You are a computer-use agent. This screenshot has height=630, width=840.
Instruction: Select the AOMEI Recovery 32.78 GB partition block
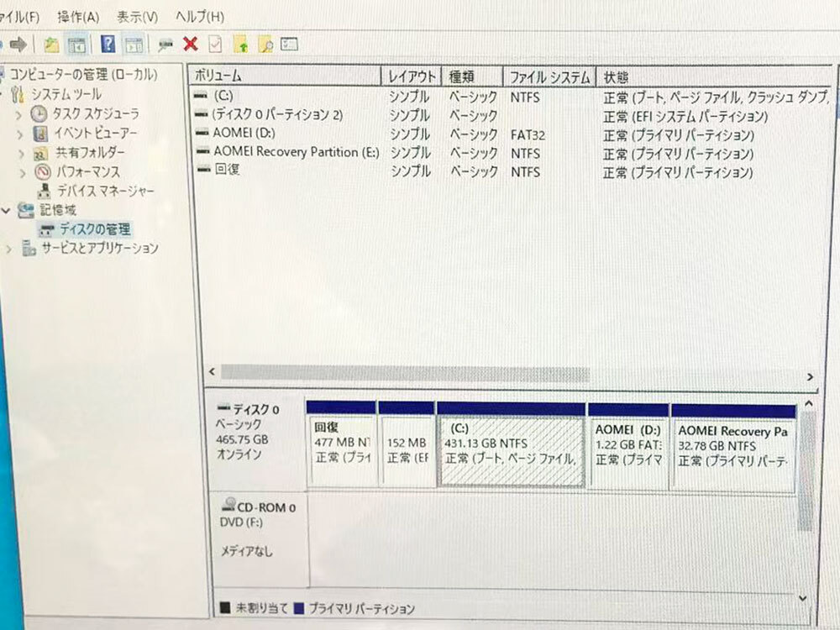(x=732, y=447)
